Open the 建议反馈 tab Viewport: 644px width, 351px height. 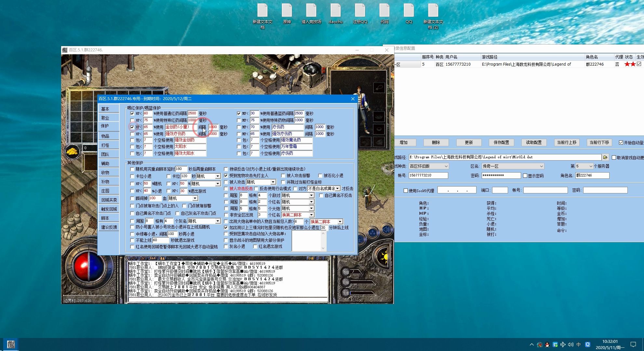109,227
